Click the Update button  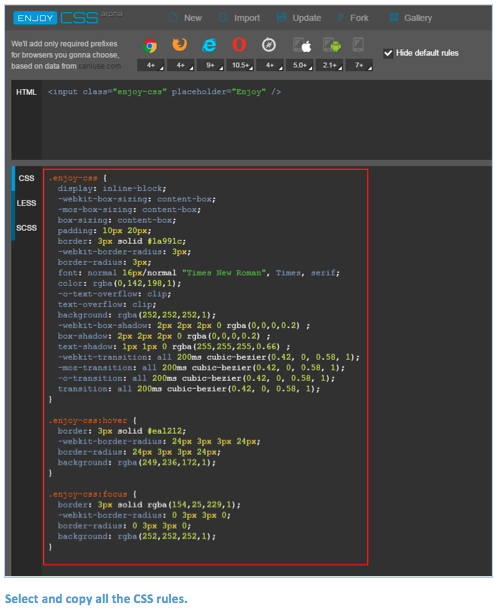click(x=299, y=18)
